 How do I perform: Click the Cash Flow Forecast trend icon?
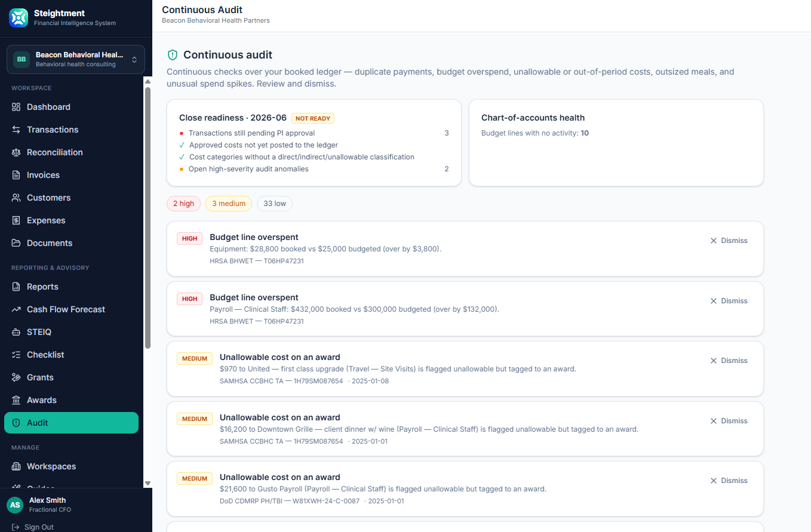(x=16, y=309)
